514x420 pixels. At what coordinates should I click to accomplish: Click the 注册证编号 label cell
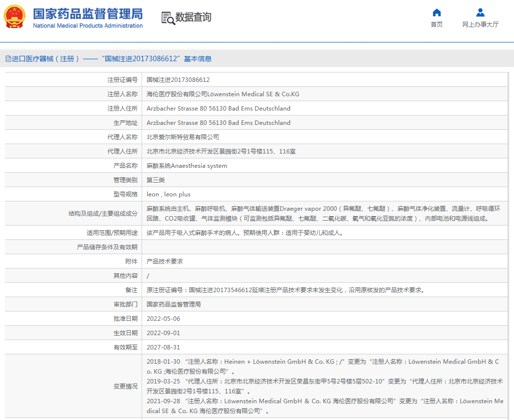coord(73,79)
